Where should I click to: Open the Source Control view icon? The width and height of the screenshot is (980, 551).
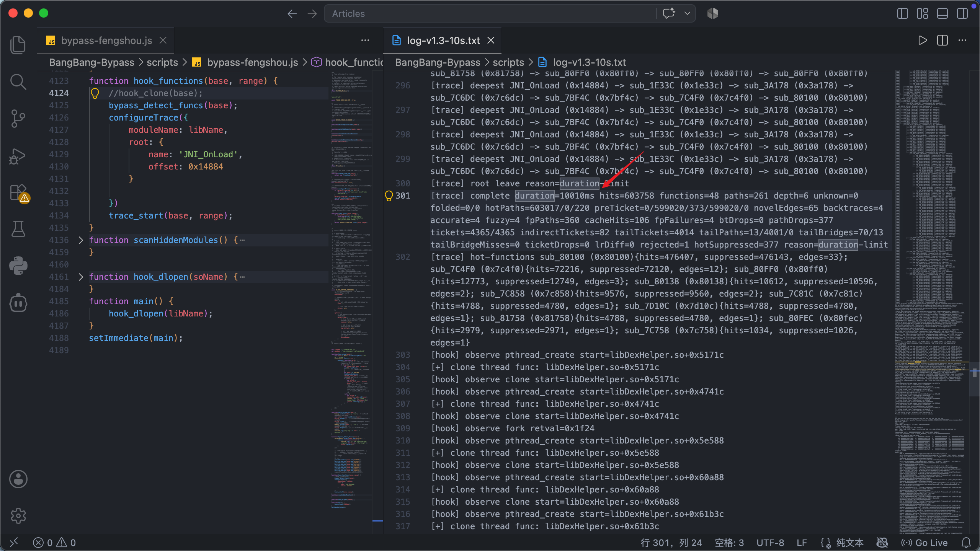18,119
